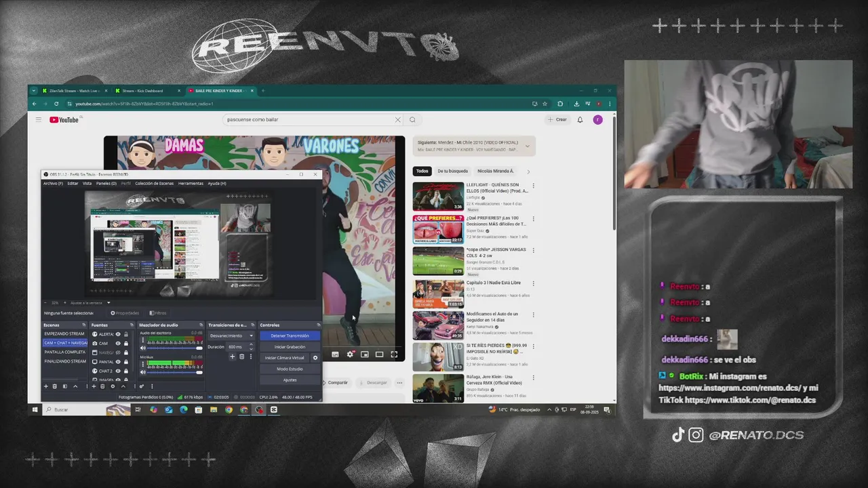Screen dimensions: 868x488
Task: Remove the selected source using Fuentes trash icon
Action: (x=102, y=386)
